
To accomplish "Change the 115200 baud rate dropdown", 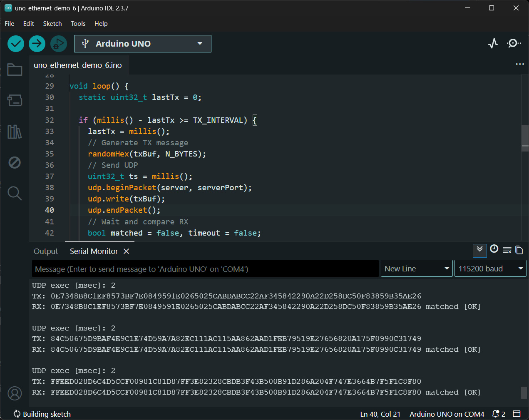I will (490, 269).
